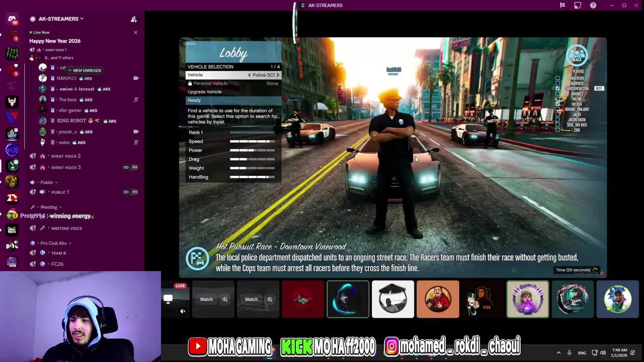Select previous vehicle with left arrow

pyautogui.click(x=249, y=75)
